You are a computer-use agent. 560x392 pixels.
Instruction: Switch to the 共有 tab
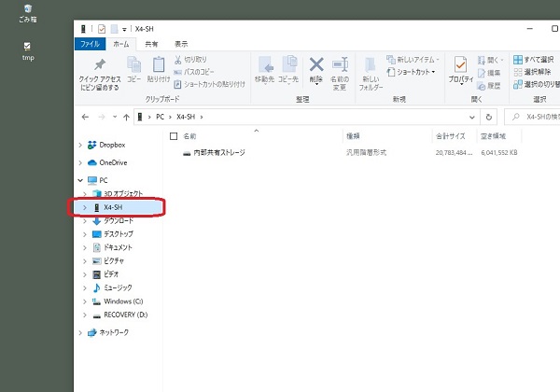tap(151, 44)
